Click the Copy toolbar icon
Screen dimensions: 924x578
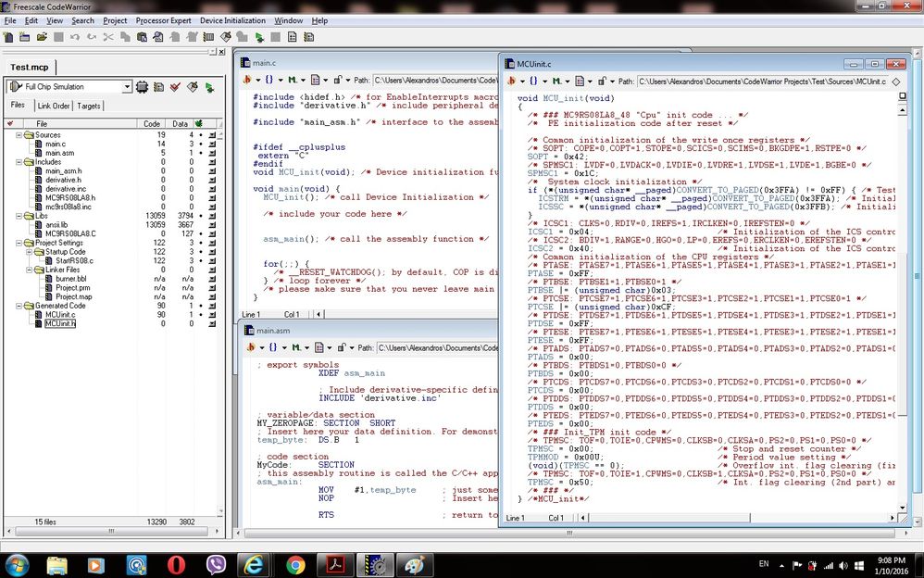125,37
